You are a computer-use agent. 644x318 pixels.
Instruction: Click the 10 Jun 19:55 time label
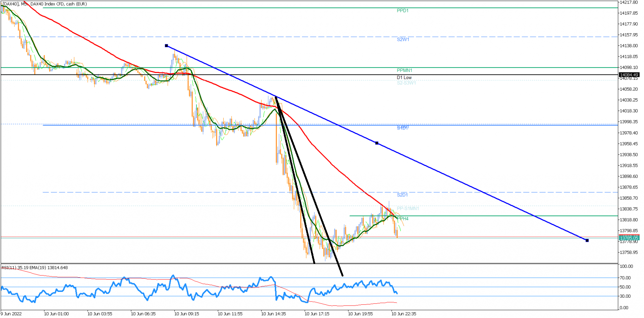tap(360, 314)
